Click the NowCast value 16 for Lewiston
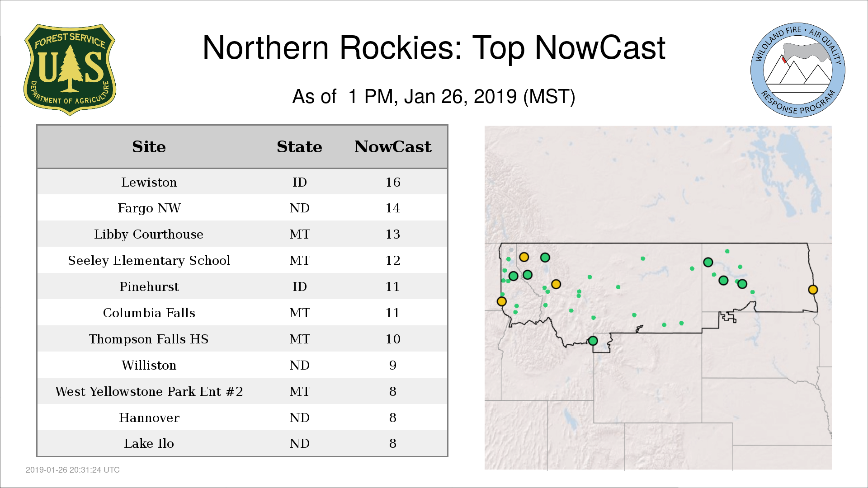 click(x=392, y=182)
